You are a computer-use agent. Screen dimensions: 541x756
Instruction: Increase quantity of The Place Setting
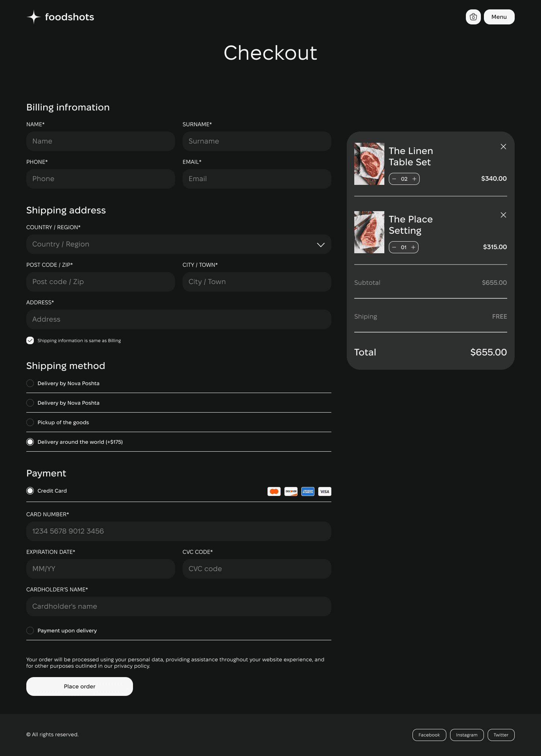coord(413,247)
